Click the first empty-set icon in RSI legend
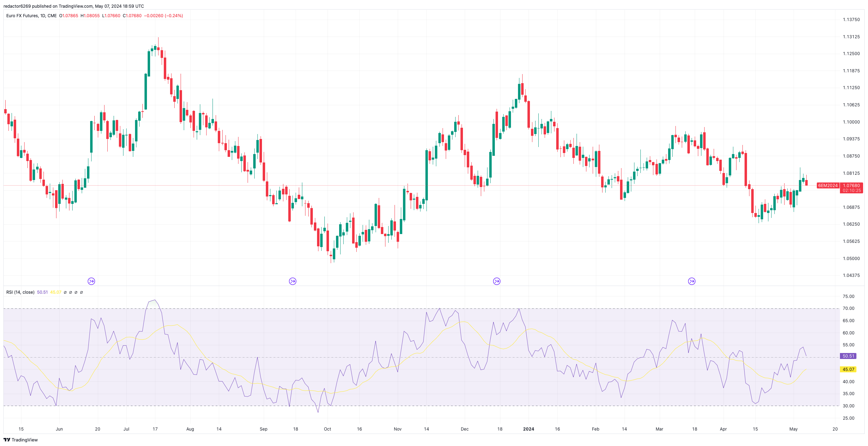The width and height of the screenshot is (868, 446). pos(66,292)
